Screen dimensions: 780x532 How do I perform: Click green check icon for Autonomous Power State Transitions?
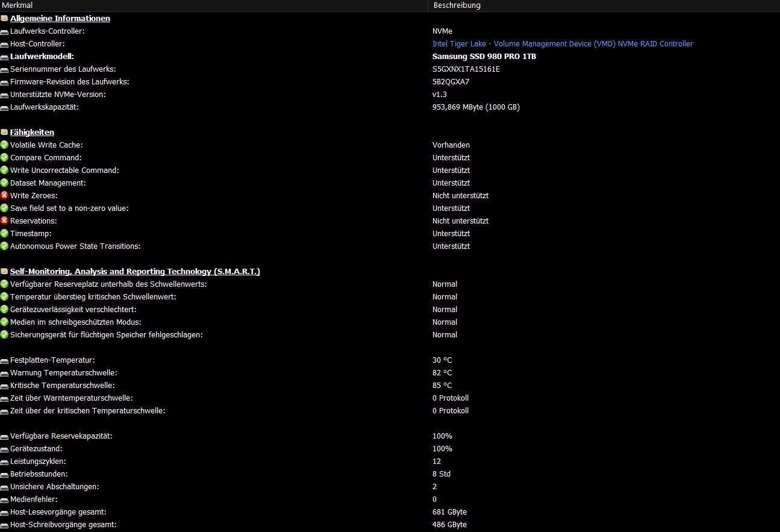tap(4, 246)
